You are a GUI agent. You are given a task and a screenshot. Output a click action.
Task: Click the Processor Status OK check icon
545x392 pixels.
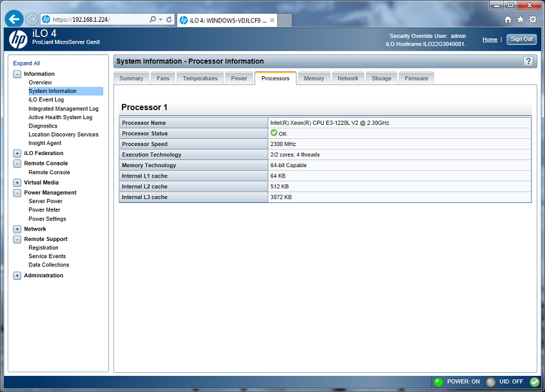(x=274, y=133)
